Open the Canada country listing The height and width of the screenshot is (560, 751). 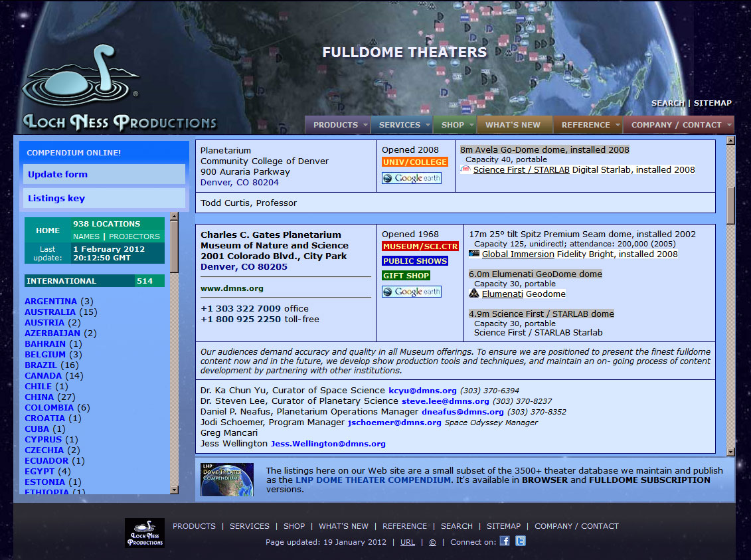pos(43,375)
